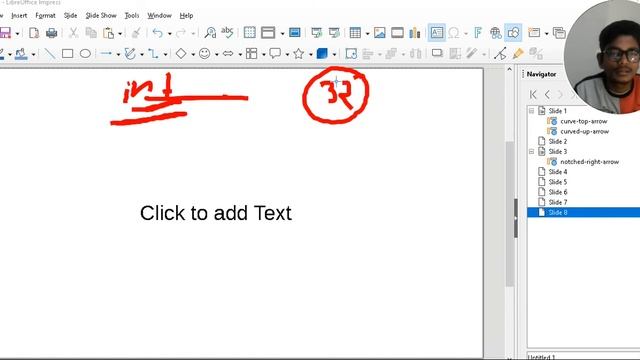This screenshot has width=640, height=360.
Task: Select the Stars and Banners tool
Action: [299, 53]
